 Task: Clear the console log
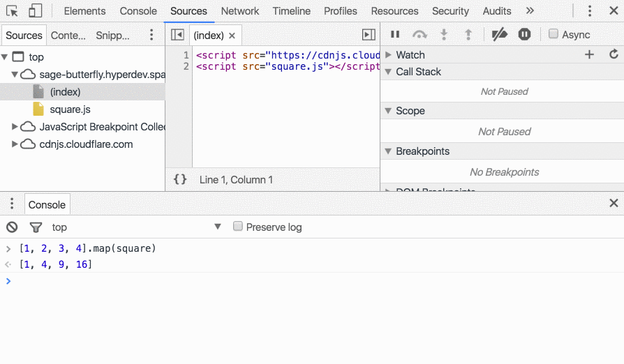pos(12,227)
